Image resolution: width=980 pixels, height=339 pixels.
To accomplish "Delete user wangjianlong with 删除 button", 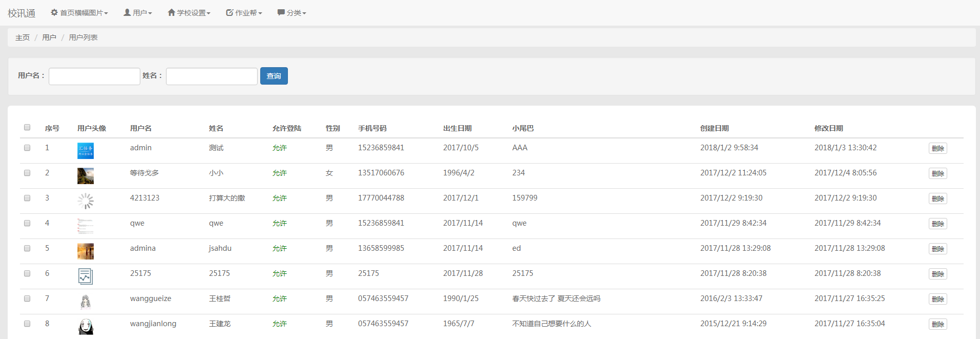I will pos(937,324).
